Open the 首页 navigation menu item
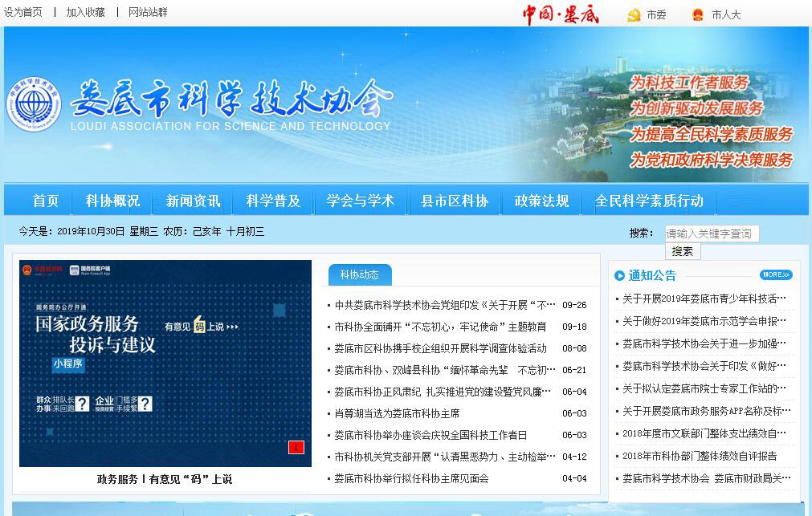The width and height of the screenshot is (812, 516). (x=46, y=201)
